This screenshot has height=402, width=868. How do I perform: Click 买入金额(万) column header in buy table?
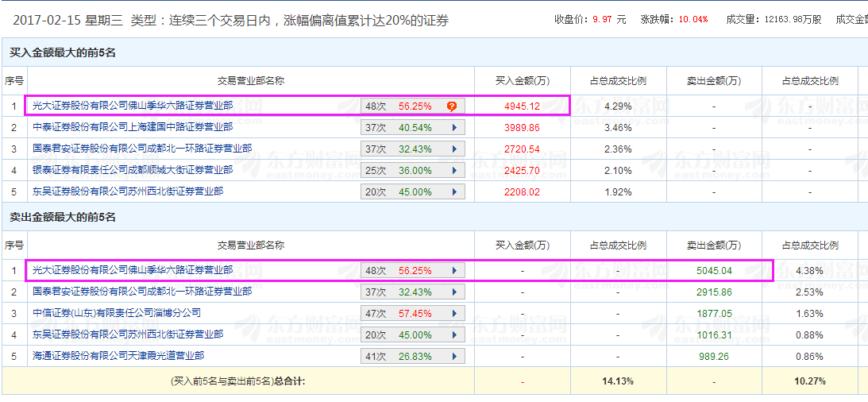pos(522,80)
